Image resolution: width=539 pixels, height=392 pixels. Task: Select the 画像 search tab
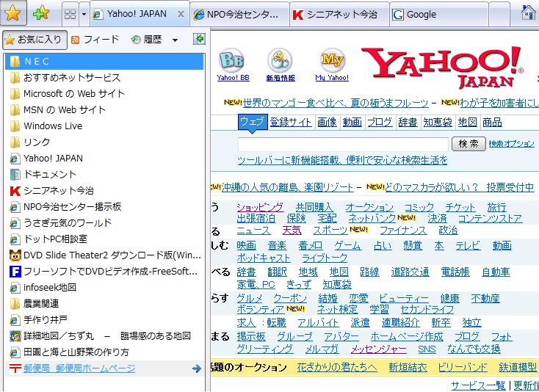point(327,122)
